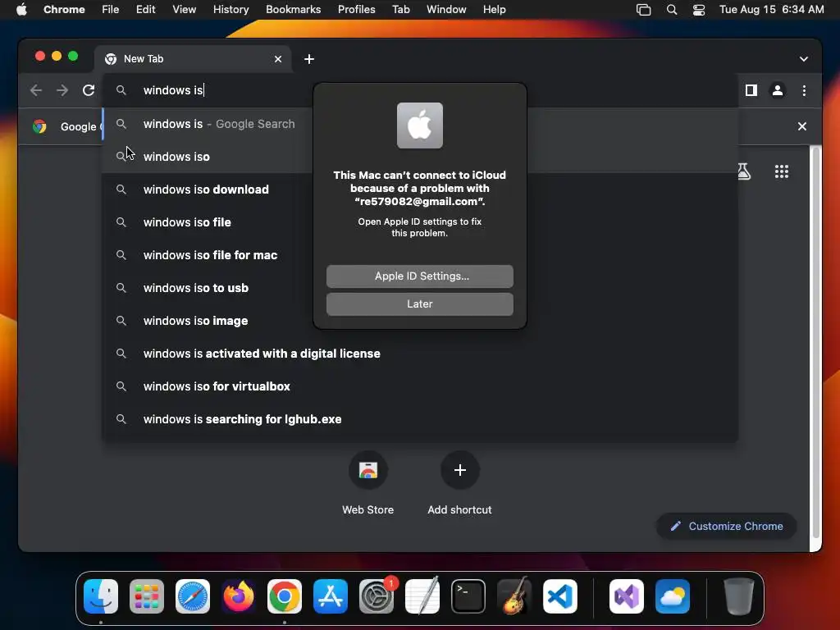The width and height of the screenshot is (840, 630).
Task: Click the Chrome back arrow
Action: coord(36,90)
